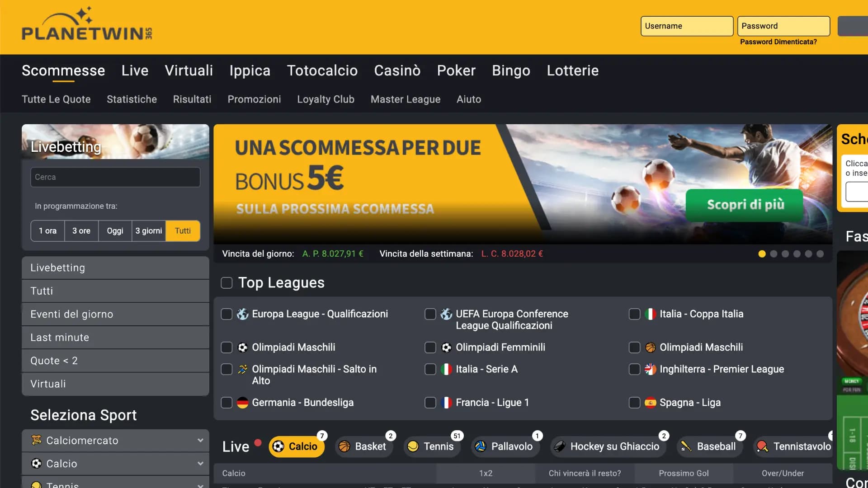Select the Basket live sport icon
Screen dimensions: 868x488
[x=344, y=446]
